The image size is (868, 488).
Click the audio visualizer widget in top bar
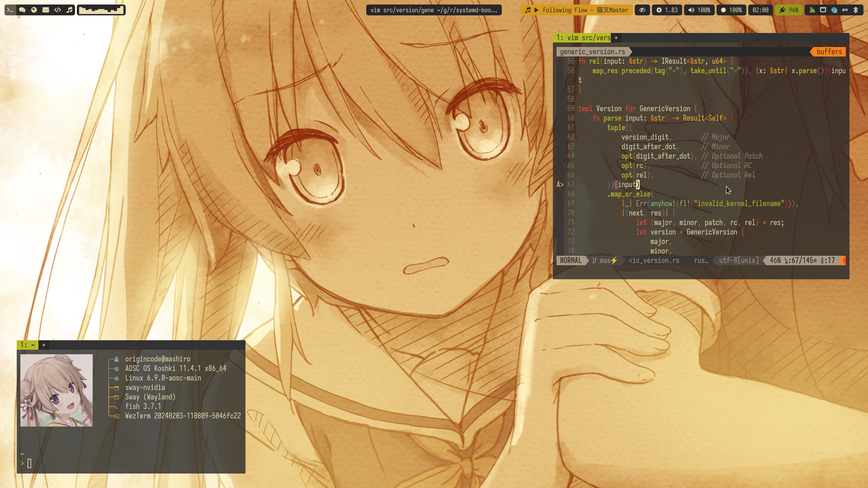[101, 10]
